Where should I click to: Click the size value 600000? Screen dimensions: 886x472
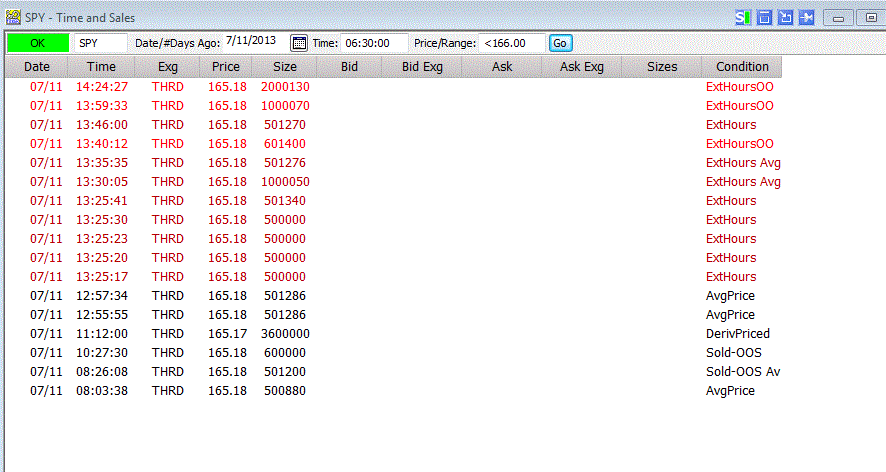[x=285, y=353]
